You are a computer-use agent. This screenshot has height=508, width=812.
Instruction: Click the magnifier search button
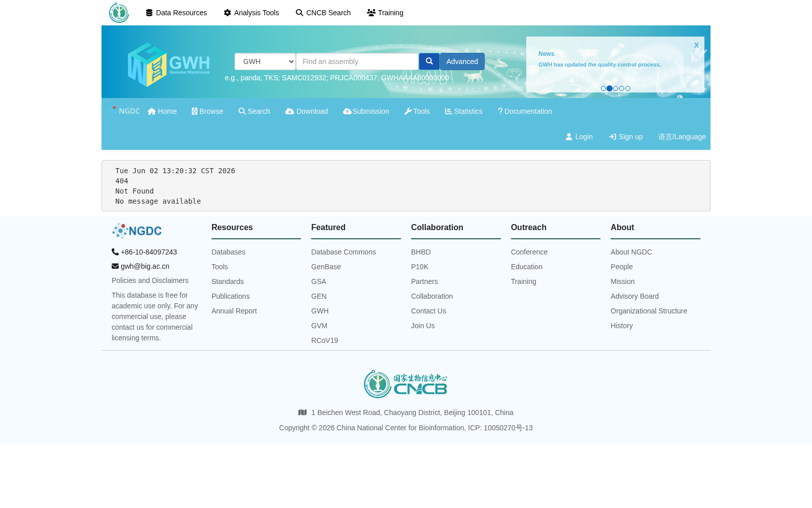[x=429, y=61]
